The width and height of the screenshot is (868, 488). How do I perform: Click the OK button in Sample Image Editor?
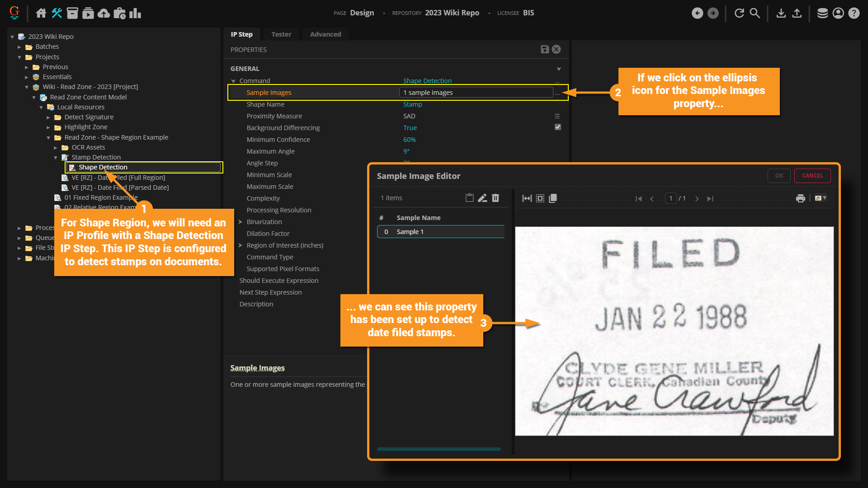779,176
